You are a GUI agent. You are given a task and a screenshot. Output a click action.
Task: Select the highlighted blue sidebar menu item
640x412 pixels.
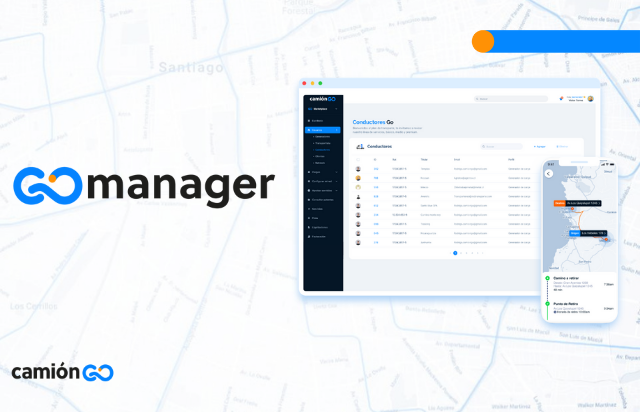(322, 130)
